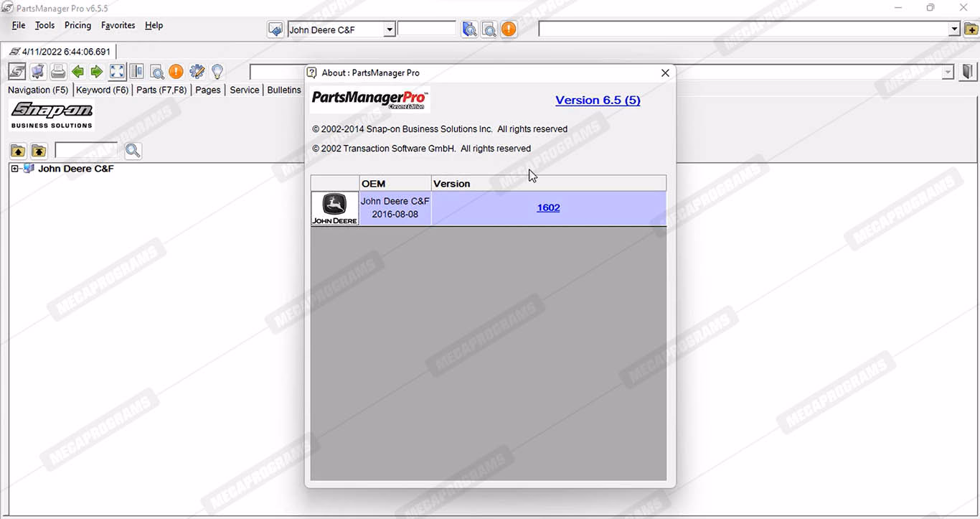The width and height of the screenshot is (980, 519).
Task: Click the 1602 version link
Action: pyautogui.click(x=548, y=207)
